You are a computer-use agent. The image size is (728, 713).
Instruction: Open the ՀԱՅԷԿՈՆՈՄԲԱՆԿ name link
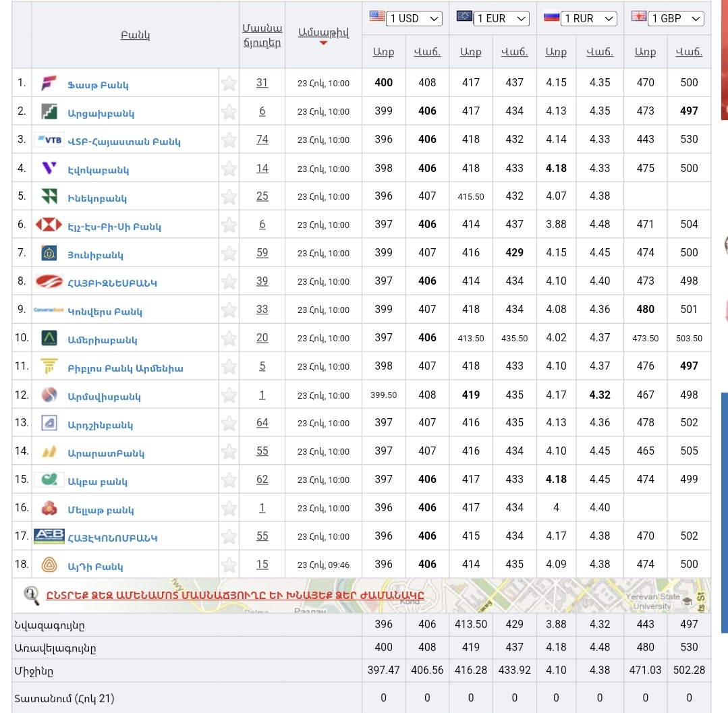point(113,538)
